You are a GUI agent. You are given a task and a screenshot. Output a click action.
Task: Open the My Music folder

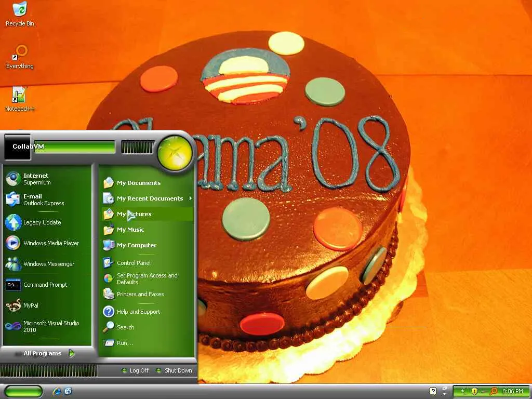(147, 230)
